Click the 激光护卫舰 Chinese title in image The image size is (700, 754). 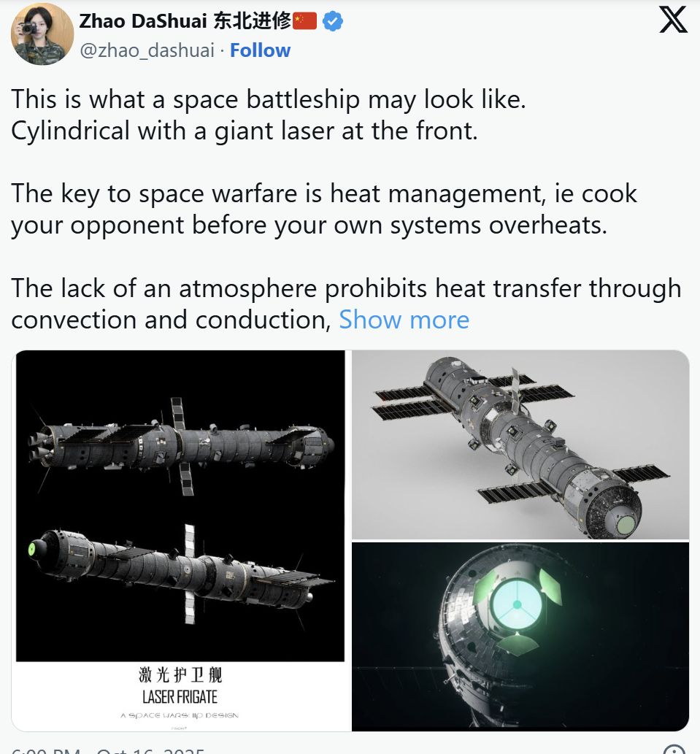[x=180, y=674]
